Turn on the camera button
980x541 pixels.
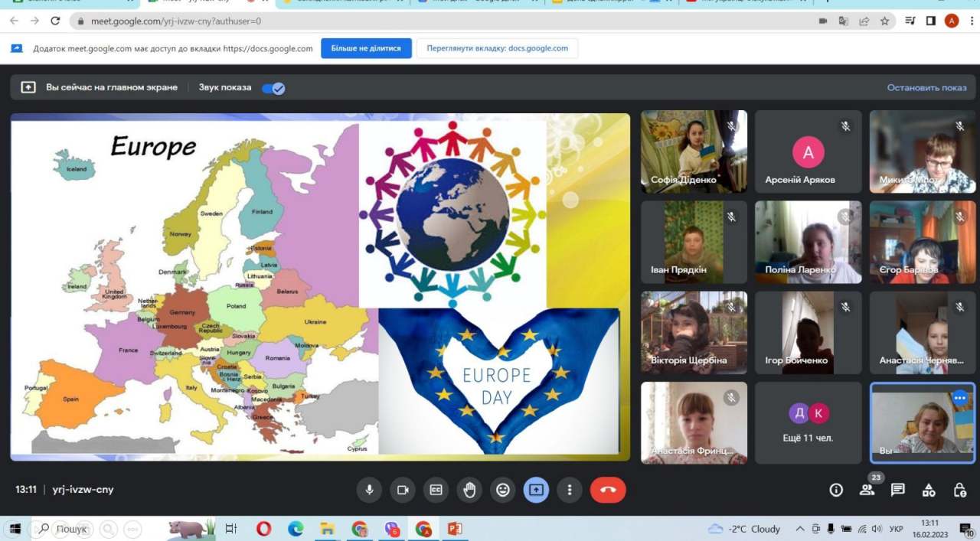click(x=403, y=490)
